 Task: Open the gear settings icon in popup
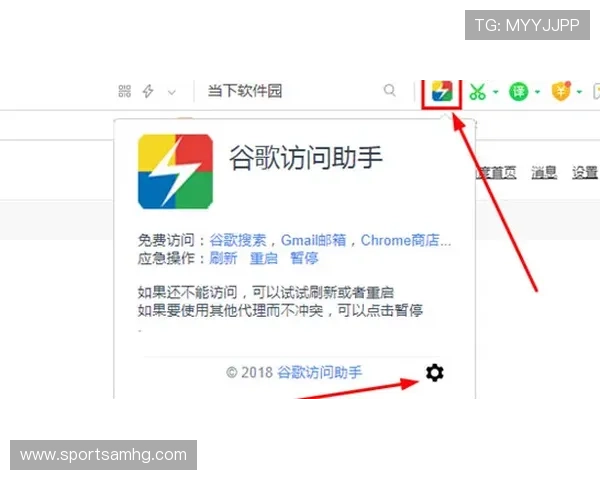[435, 372]
